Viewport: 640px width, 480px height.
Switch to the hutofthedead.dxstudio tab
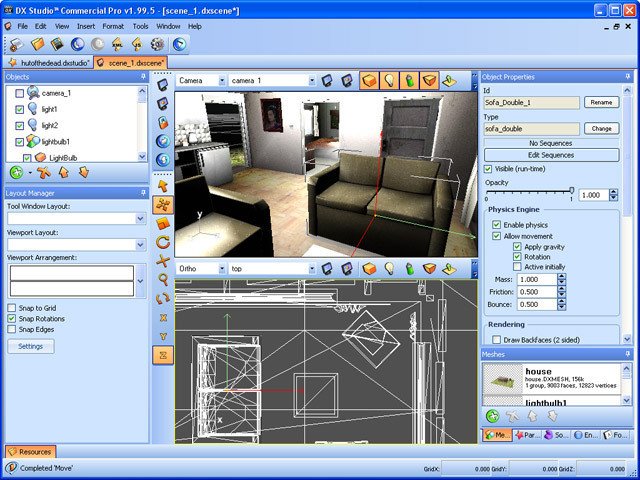[x=48, y=62]
